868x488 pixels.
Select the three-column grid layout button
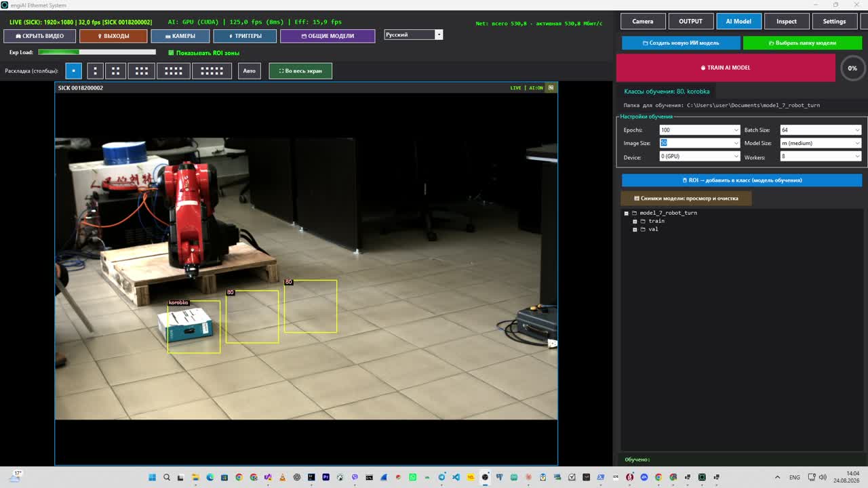point(142,70)
